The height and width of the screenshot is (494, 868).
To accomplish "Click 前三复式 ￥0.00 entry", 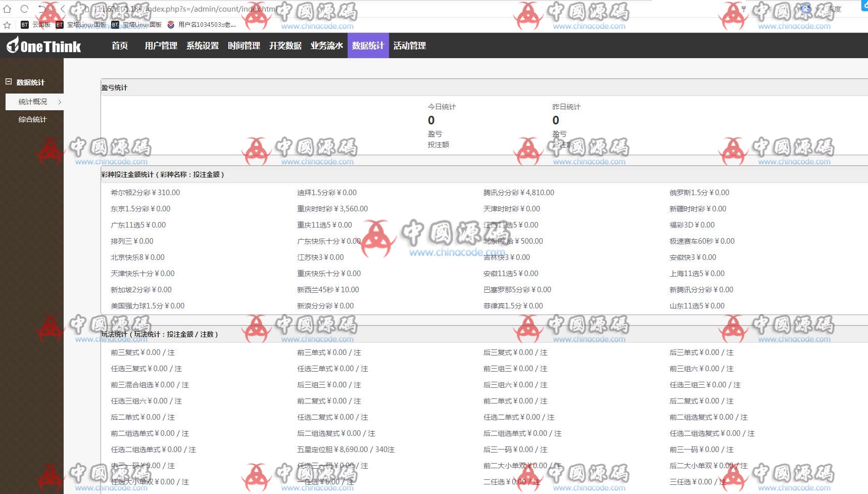I will click(x=143, y=352).
